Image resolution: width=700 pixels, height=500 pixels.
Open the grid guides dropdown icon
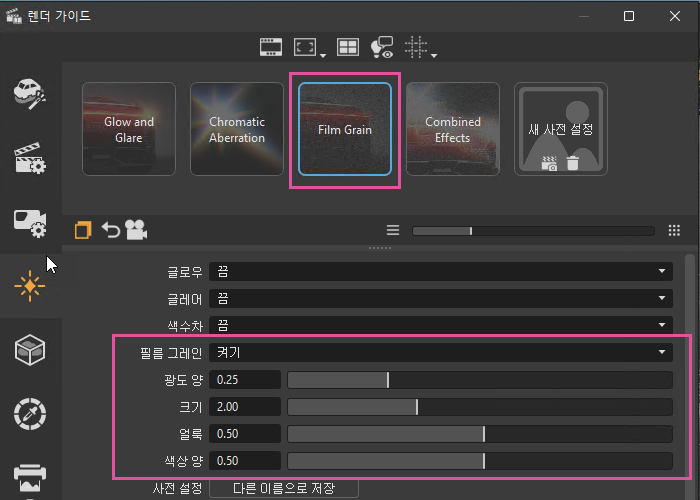coord(420,47)
